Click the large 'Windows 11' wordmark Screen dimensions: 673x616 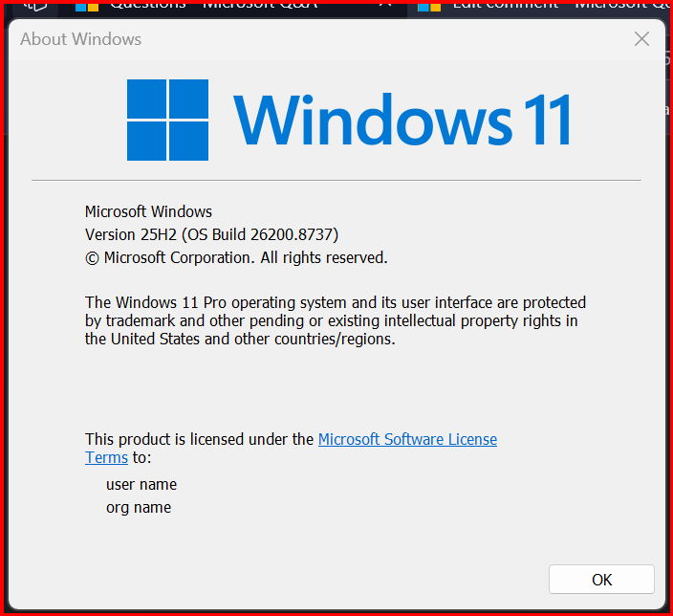click(402, 120)
